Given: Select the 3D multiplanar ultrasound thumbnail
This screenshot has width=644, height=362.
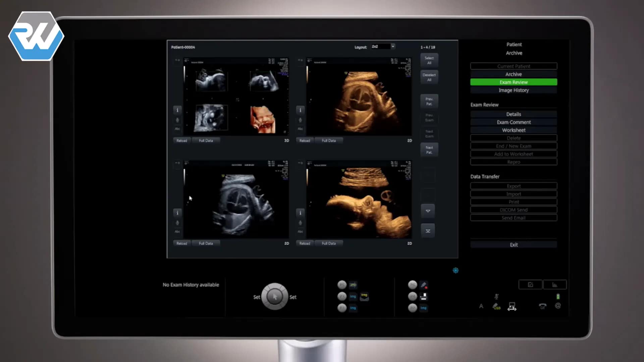Looking at the screenshot, I should (236, 97).
